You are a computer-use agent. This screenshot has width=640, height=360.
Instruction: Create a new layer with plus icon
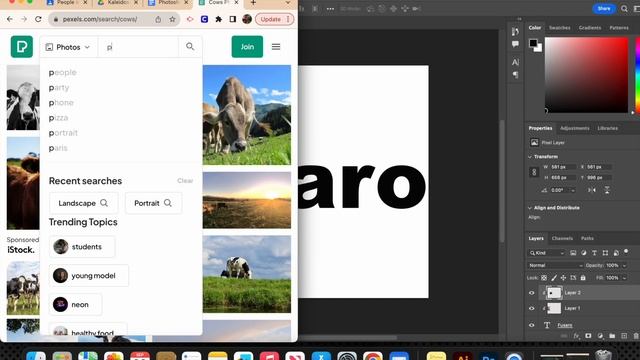624,336
